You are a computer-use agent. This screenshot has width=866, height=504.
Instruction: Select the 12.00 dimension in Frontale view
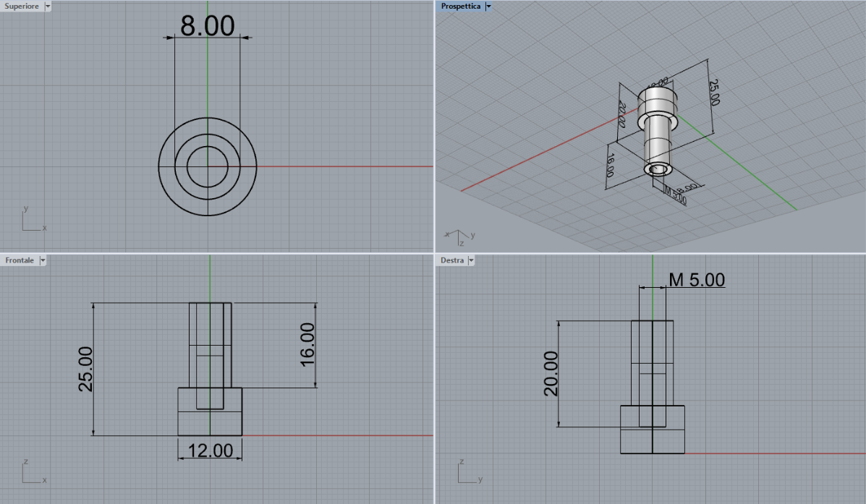point(211,450)
